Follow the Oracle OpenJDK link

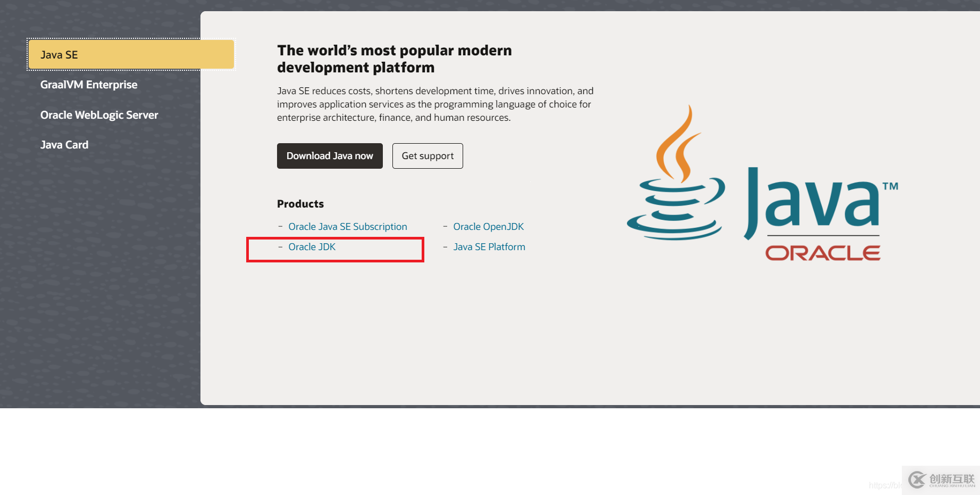tap(489, 227)
